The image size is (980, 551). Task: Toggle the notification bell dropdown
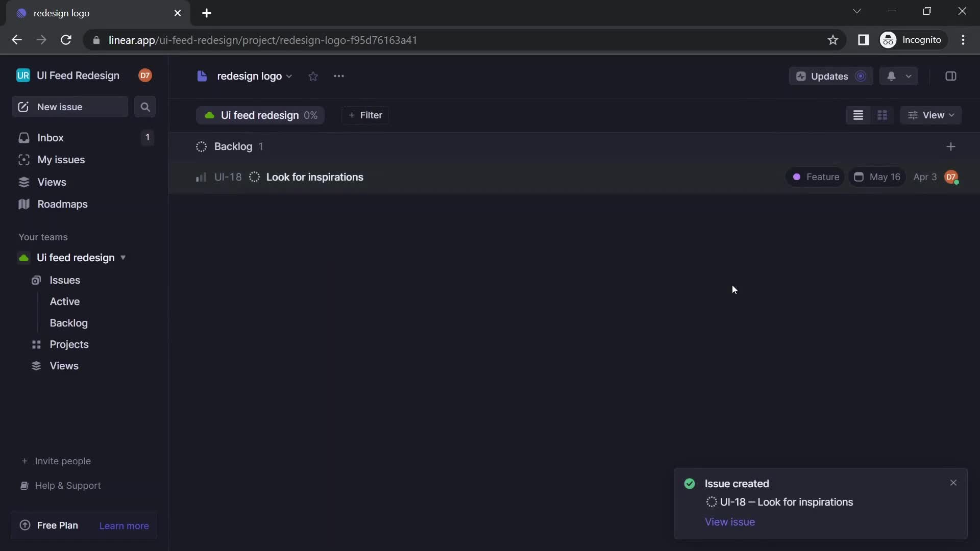pyautogui.click(x=908, y=76)
